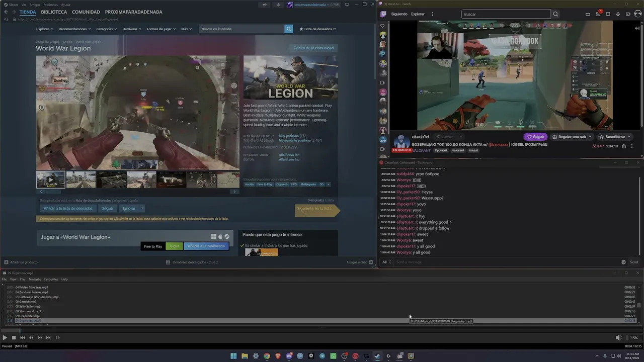Click Añadir a la biblioteca button
This screenshot has width=644, height=362.
(206, 246)
